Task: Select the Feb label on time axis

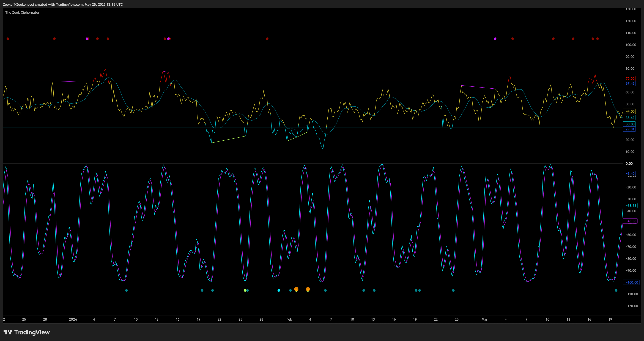Action: point(289,319)
